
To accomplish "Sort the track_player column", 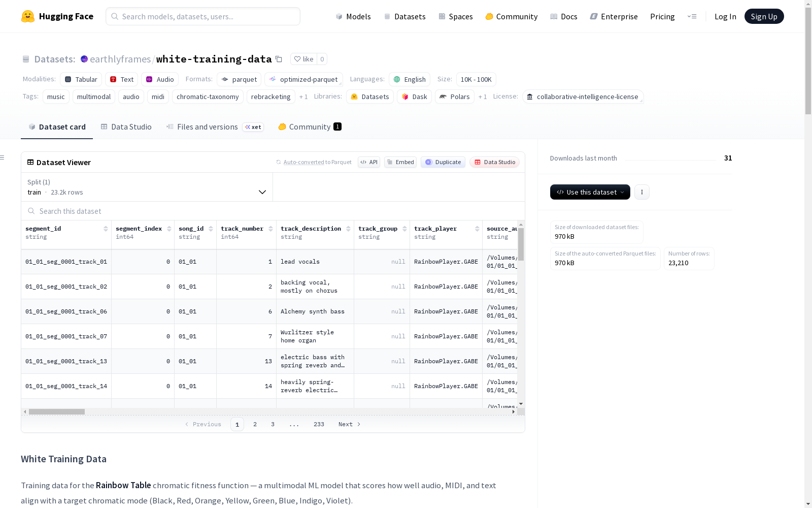I will pyautogui.click(x=477, y=229).
